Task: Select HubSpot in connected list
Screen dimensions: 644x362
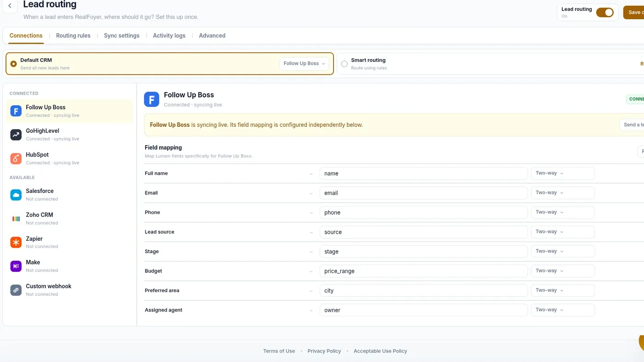Action: [x=69, y=158]
